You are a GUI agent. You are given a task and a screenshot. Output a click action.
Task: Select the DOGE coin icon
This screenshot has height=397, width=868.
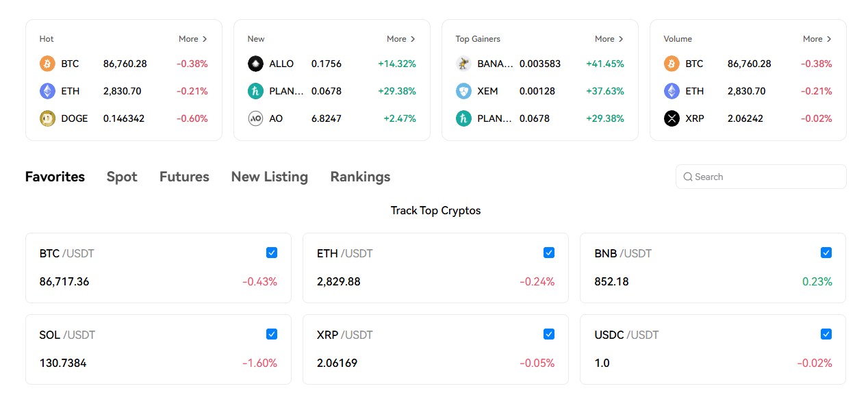click(46, 118)
